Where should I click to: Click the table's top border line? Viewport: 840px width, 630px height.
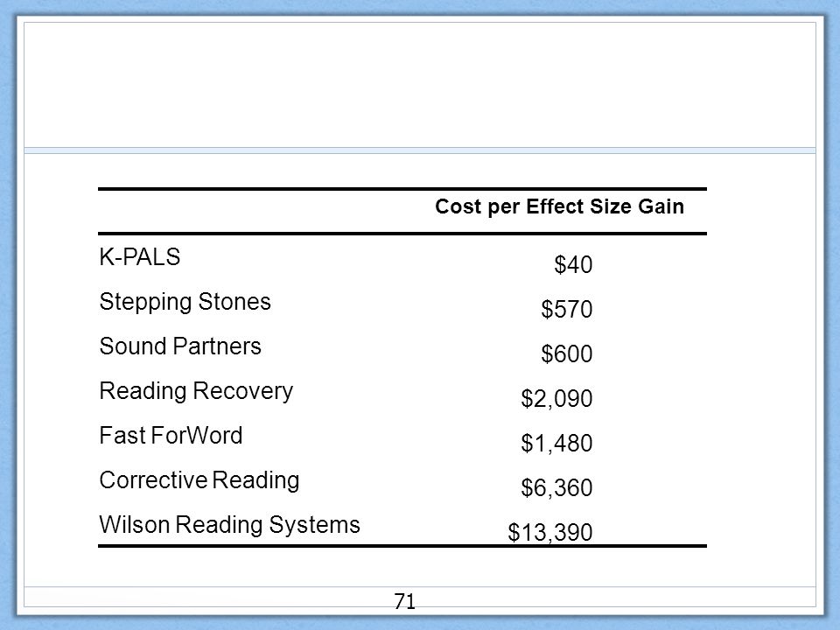(x=402, y=189)
